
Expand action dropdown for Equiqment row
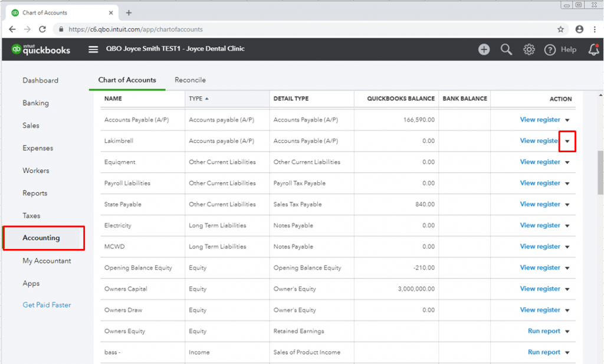click(x=567, y=163)
